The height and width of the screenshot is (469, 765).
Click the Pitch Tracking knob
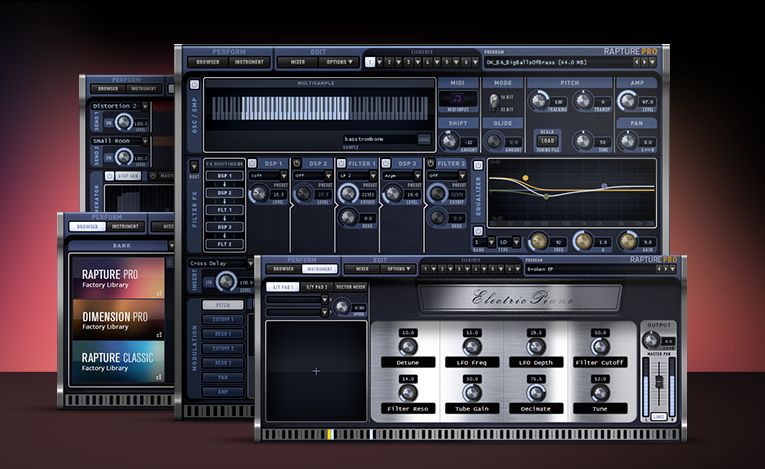coord(539,101)
